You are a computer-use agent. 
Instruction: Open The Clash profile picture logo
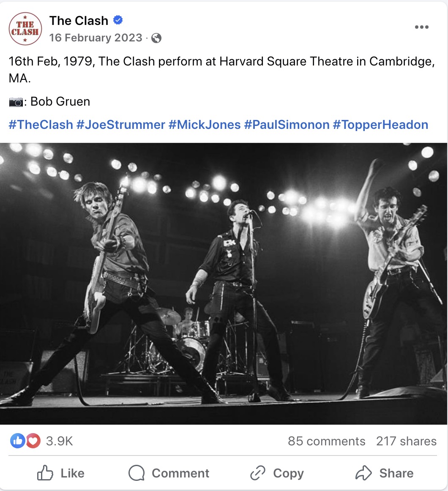[x=25, y=28]
